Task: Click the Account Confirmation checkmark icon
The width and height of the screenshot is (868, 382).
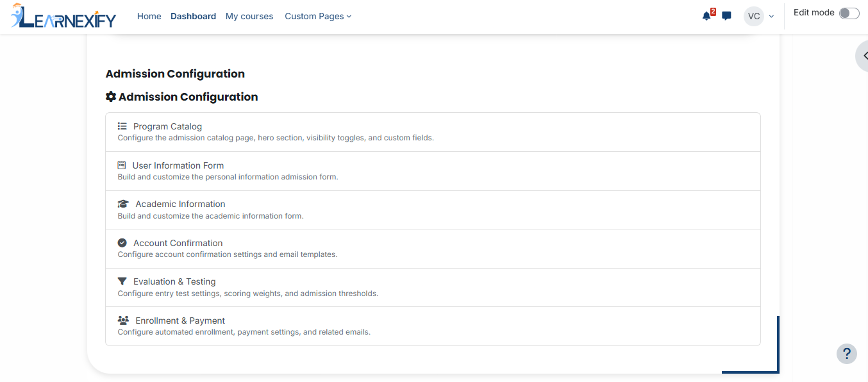Action: coord(122,243)
